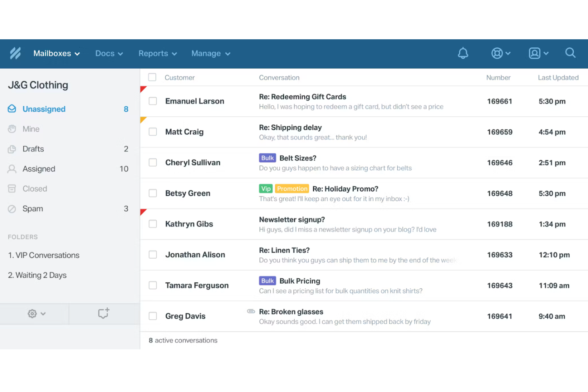This screenshot has height=392, width=588.
Task: Expand the mailbox settings gear dropdown
Action: point(35,313)
